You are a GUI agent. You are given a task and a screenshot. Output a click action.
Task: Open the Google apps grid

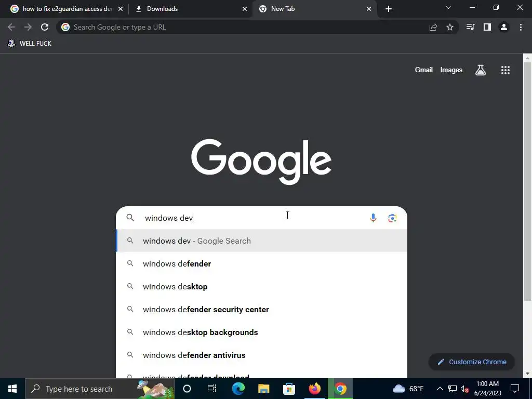coord(505,70)
